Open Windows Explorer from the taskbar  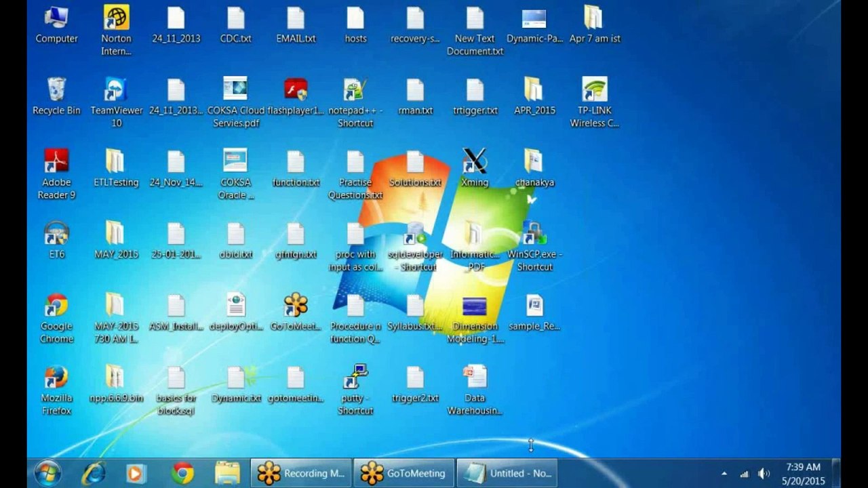[x=227, y=473]
